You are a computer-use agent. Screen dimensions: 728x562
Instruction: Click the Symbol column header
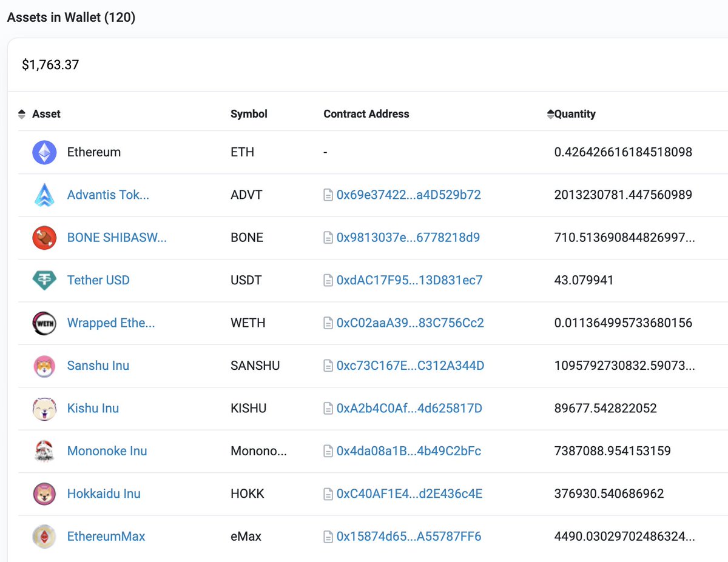click(x=249, y=114)
